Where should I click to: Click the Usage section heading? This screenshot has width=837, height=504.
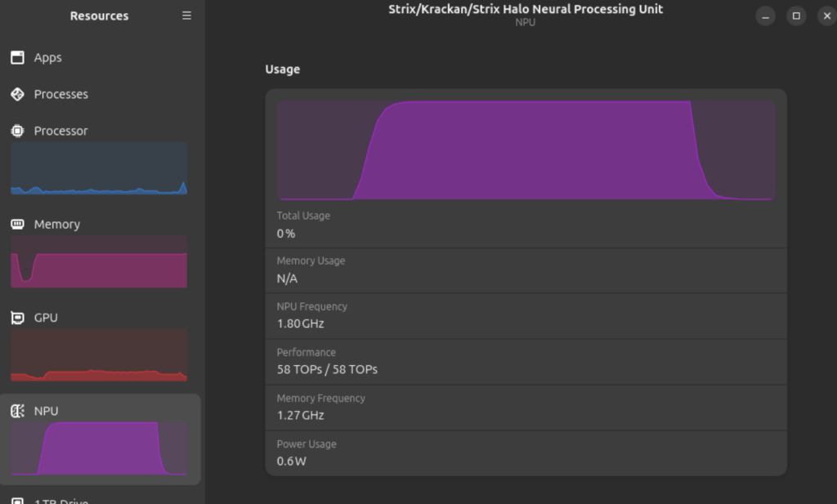pos(282,69)
